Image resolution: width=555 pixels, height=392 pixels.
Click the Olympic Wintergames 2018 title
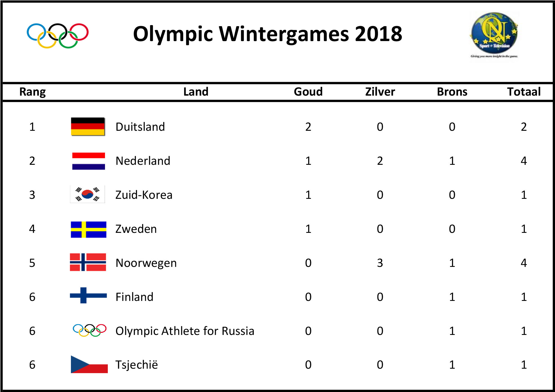(268, 34)
